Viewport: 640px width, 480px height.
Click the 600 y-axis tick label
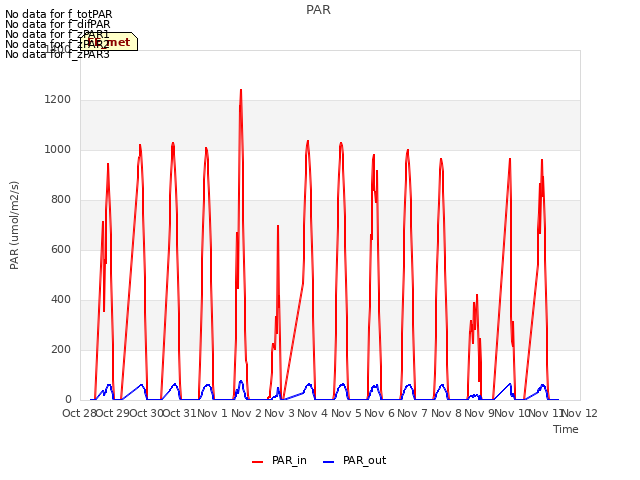click(x=61, y=250)
